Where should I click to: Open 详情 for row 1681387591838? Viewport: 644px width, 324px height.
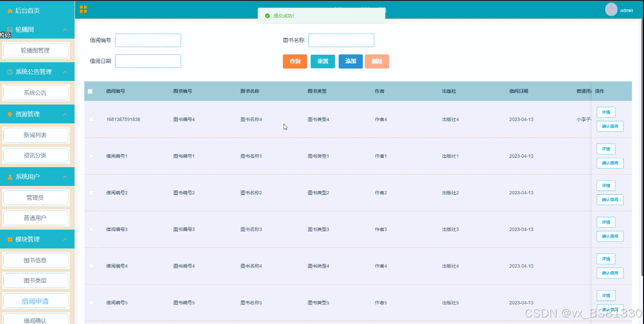pos(606,112)
